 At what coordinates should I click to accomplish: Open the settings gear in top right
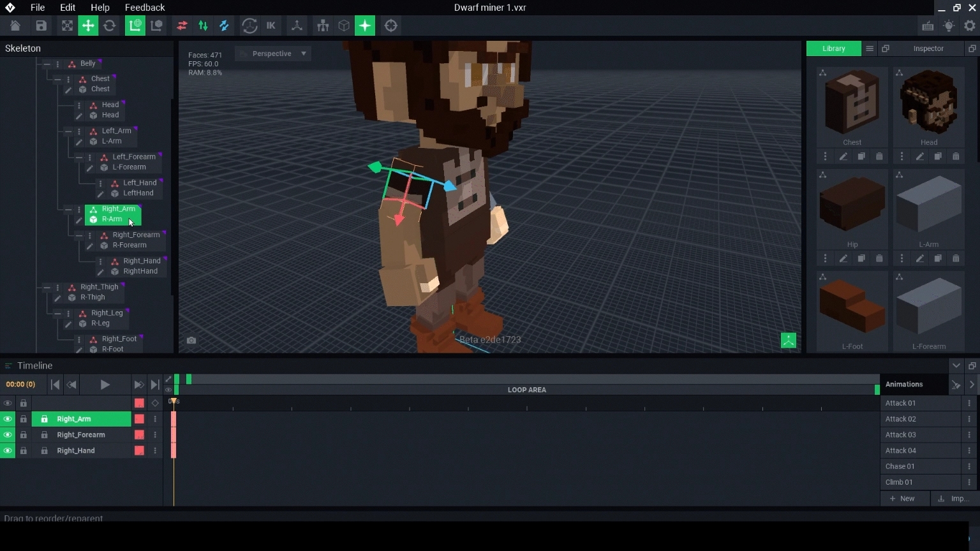(970, 26)
